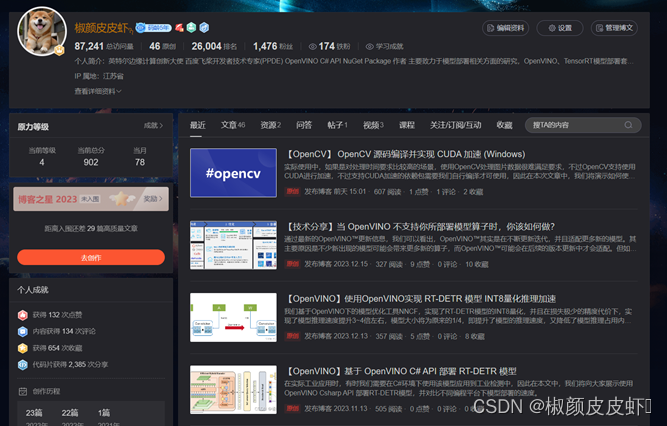This screenshot has width=667, height=426.
Task: Click the yellow favorites icon beside 654 次收藏
Action: (23, 348)
